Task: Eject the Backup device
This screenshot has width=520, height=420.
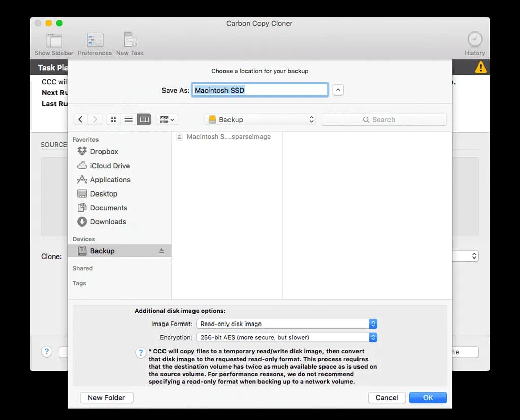Action: click(x=161, y=251)
